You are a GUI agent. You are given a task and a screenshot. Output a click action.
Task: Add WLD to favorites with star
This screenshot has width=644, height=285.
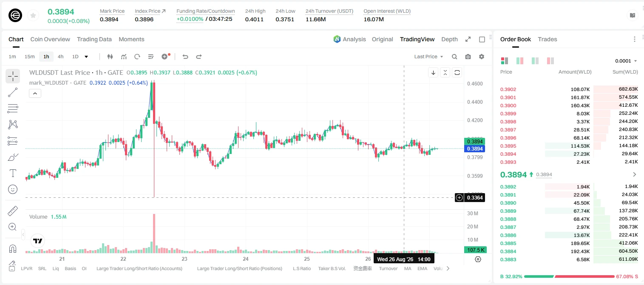point(33,15)
